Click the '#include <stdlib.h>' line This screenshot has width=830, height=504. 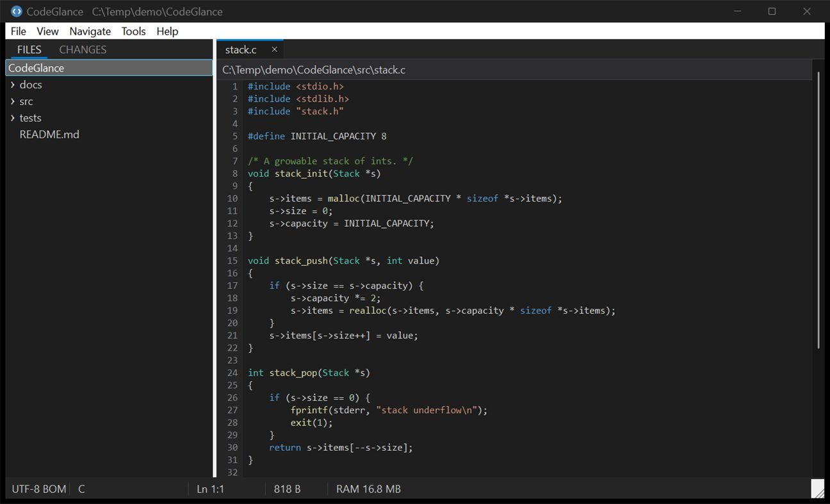point(298,99)
